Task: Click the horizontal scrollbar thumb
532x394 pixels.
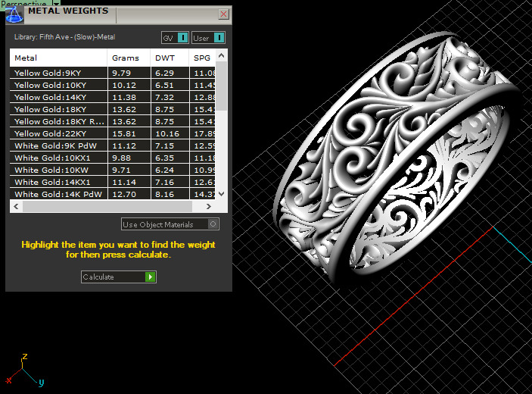Action: point(107,206)
